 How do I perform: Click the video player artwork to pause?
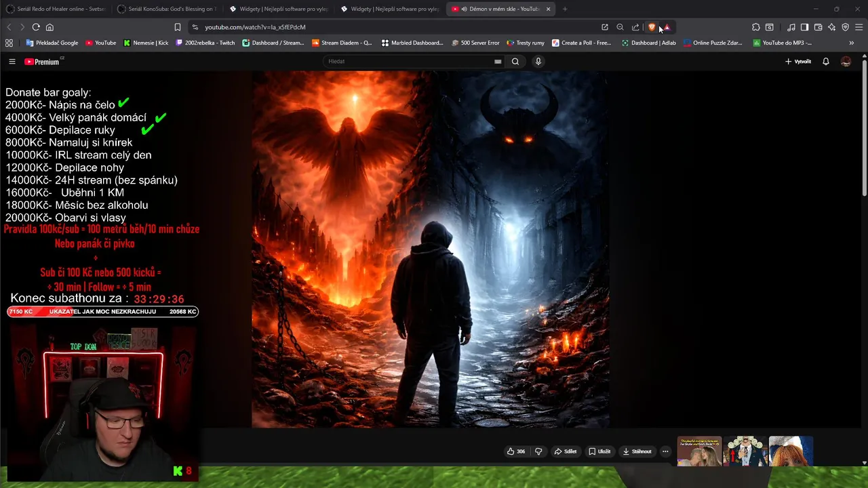[x=431, y=249]
